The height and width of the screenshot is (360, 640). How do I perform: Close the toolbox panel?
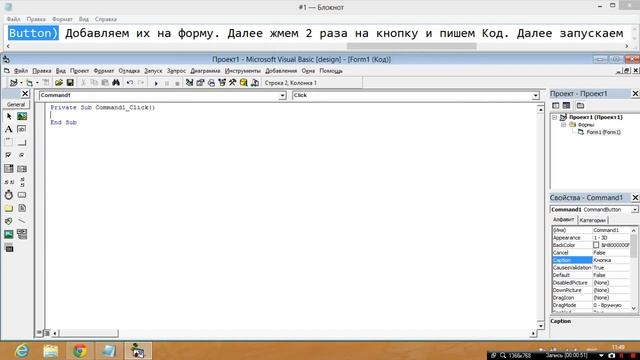(25, 94)
